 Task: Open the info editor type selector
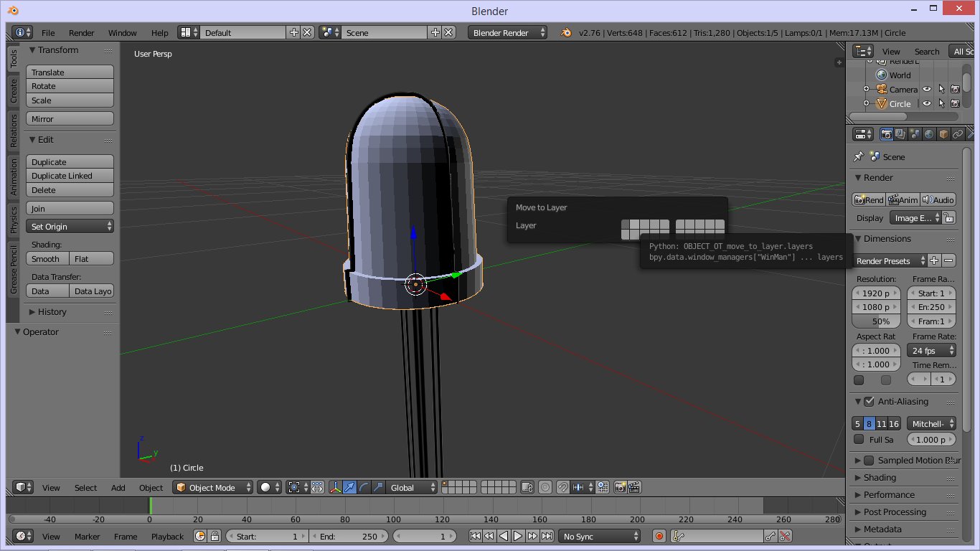click(23, 33)
